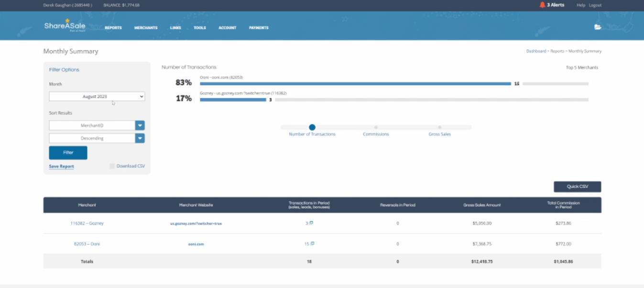Select Number of Transactions chart option
This screenshot has width=644, height=288.
312,127
